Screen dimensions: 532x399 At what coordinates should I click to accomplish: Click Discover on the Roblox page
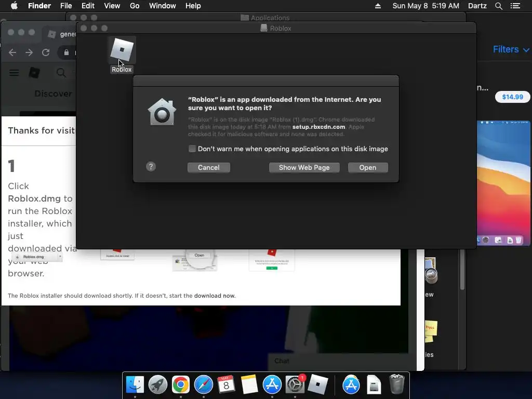pos(54,94)
